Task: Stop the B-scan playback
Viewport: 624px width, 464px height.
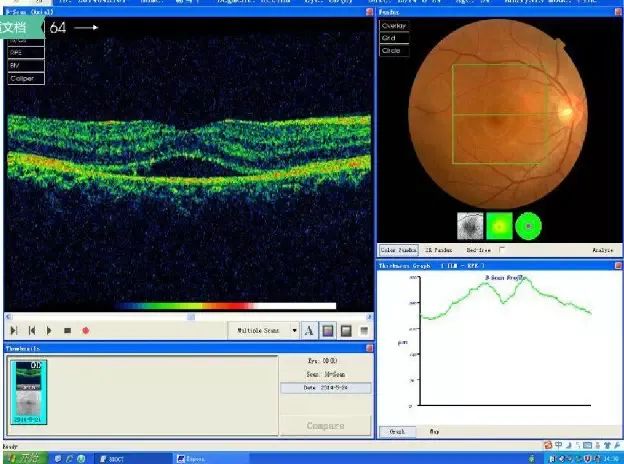Action: click(67, 330)
